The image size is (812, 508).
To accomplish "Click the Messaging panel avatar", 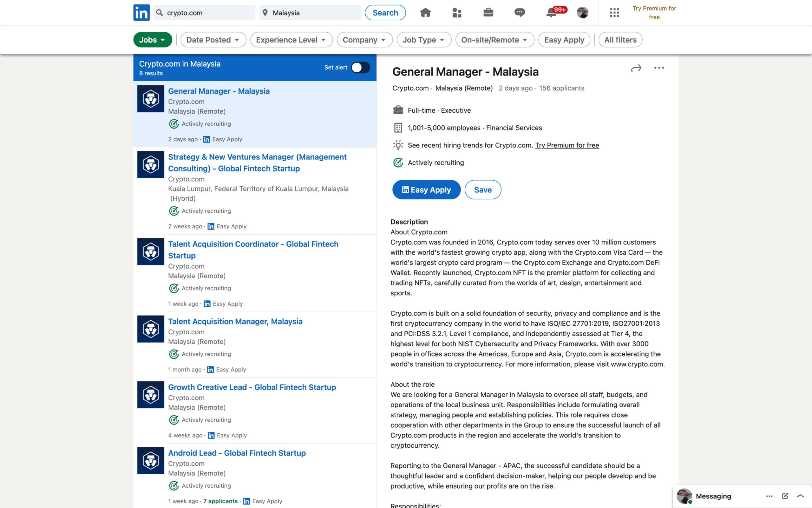I will point(684,496).
